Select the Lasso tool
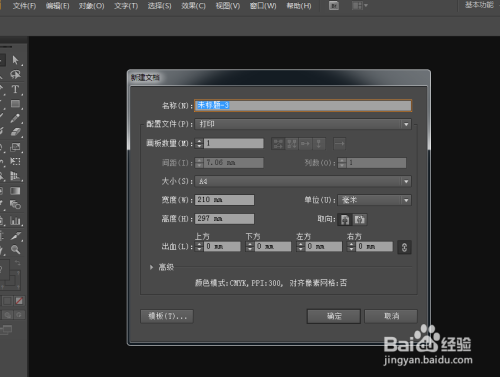Viewport: 500px width, 377px height. pyautogui.click(x=15, y=74)
